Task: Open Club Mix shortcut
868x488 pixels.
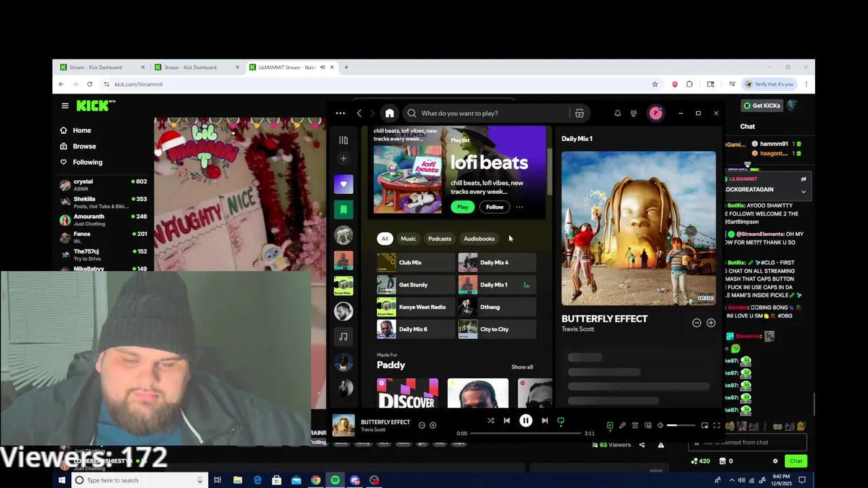Action: click(x=416, y=262)
